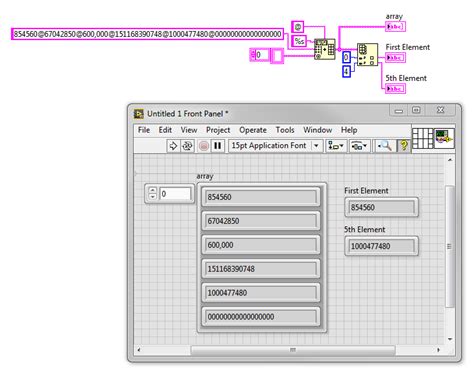Click the connector pane grid icon

coord(422,138)
